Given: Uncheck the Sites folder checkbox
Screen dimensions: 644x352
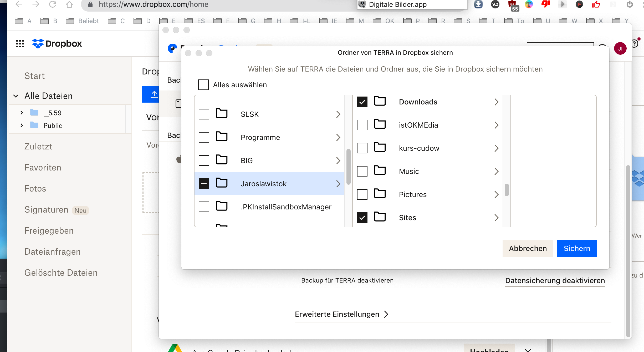Looking at the screenshot, I should tap(362, 218).
